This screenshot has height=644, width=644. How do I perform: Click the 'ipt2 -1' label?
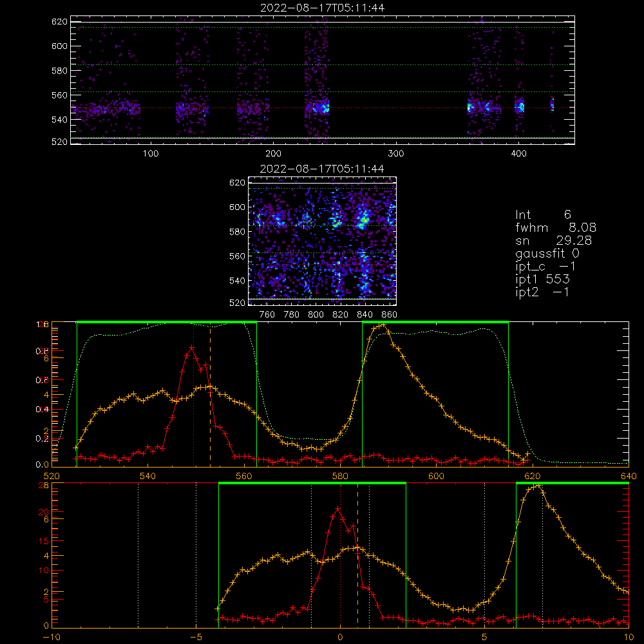(542, 292)
